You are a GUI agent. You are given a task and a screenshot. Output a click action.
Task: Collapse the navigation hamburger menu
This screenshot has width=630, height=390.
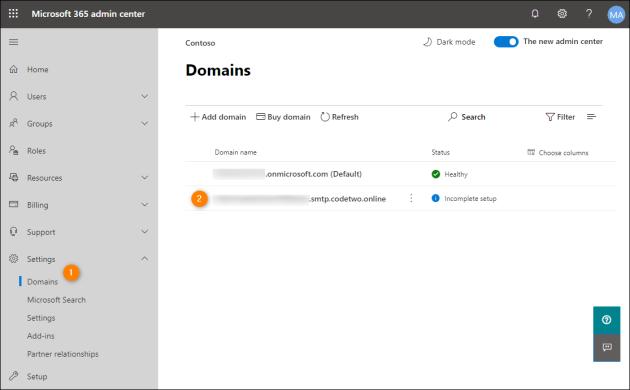pyautogui.click(x=14, y=42)
